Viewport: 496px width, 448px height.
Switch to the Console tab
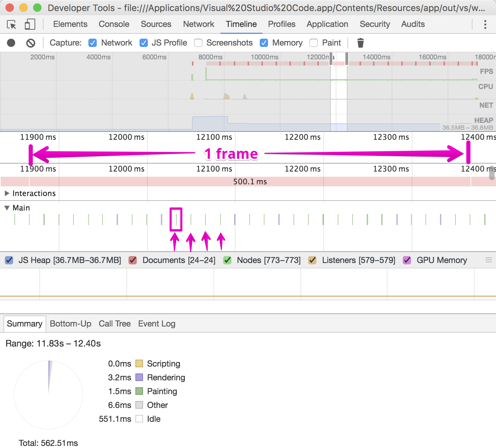click(114, 24)
